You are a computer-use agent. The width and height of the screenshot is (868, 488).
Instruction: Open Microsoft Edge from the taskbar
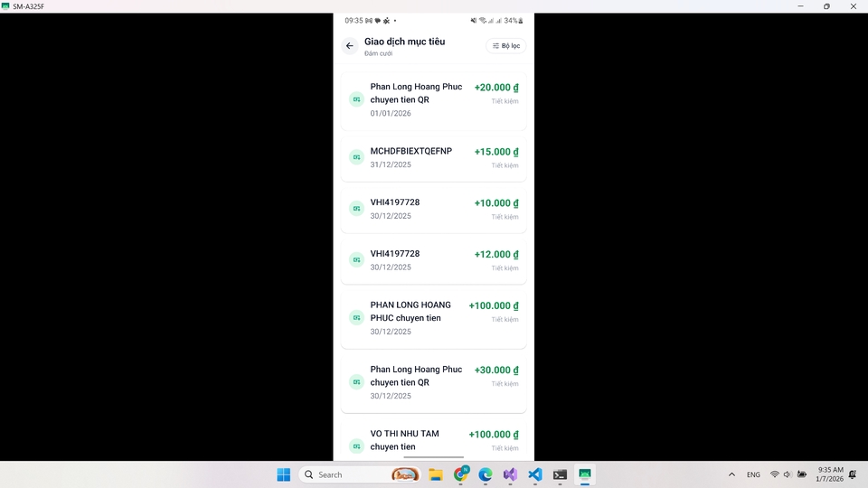[x=486, y=474]
